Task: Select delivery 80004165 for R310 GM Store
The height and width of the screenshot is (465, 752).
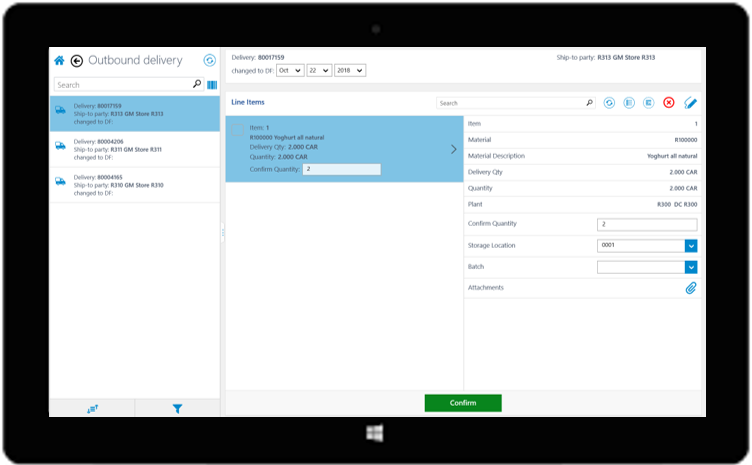Action: tap(134, 185)
